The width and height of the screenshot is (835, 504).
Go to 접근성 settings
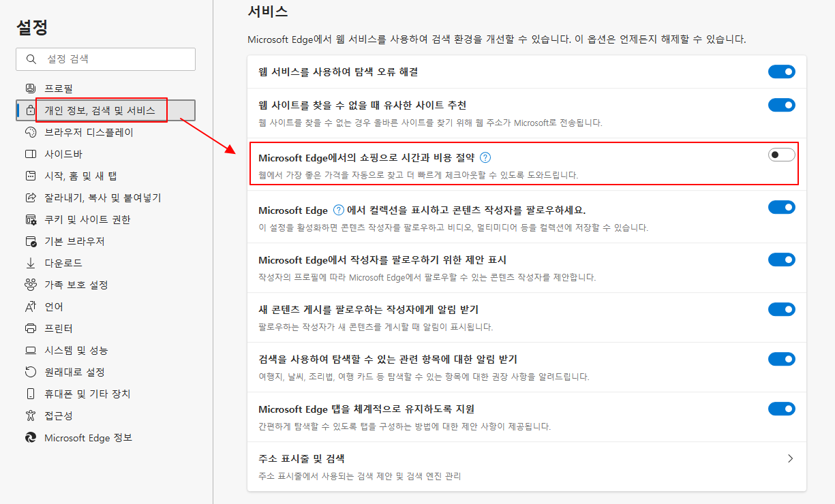106,415
